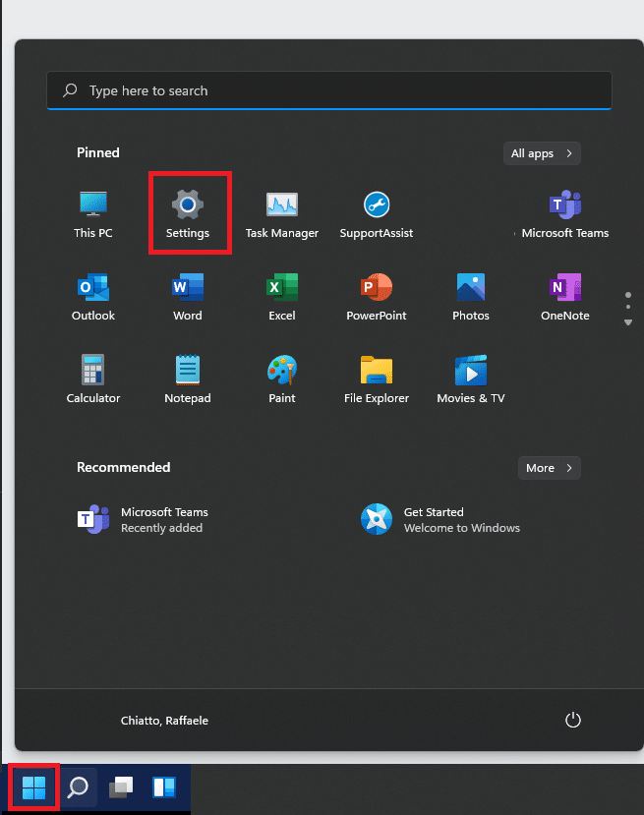Open the Settings app
644x815 pixels.
click(188, 214)
